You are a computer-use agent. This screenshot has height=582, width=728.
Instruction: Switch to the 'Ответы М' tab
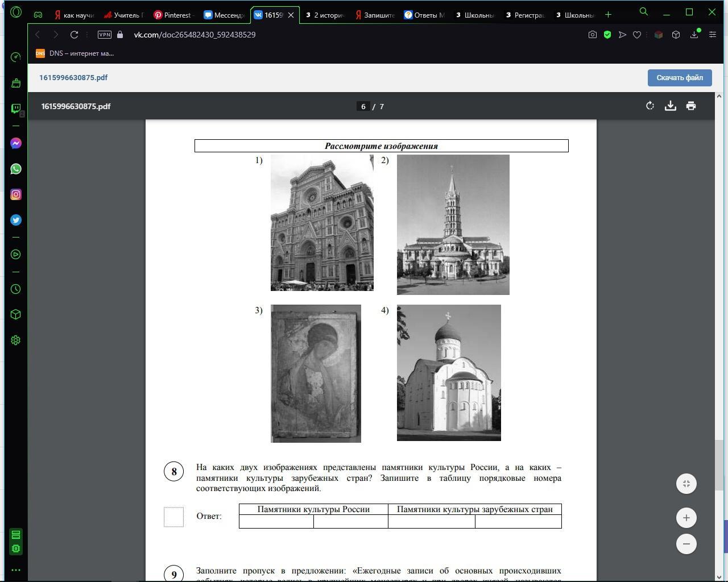(x=425, y=15)
